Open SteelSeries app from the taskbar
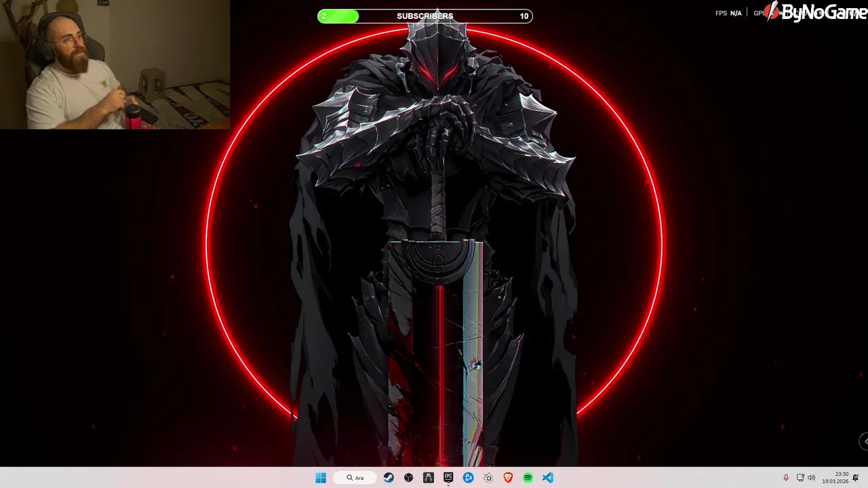The image size is (868, 488). [488, 478]
